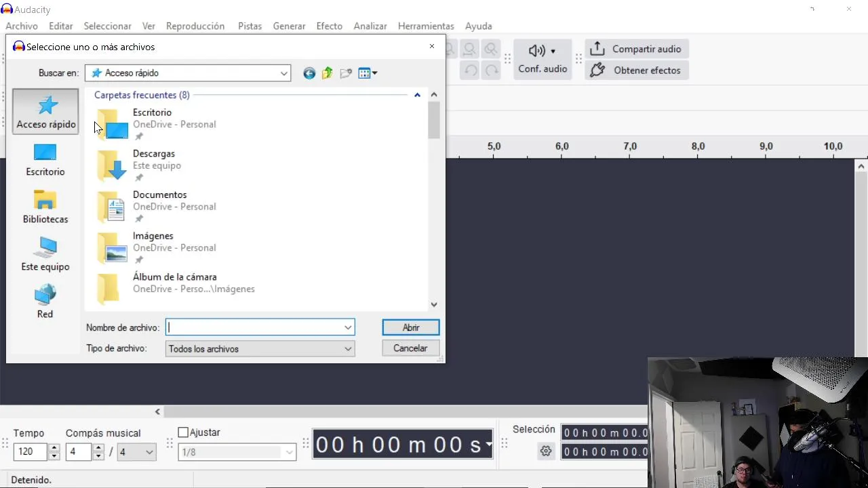Viewport: 868px width, 488px height.
Task: Select Acceso rápido in the places bar
Action: [x=46, y=112]
